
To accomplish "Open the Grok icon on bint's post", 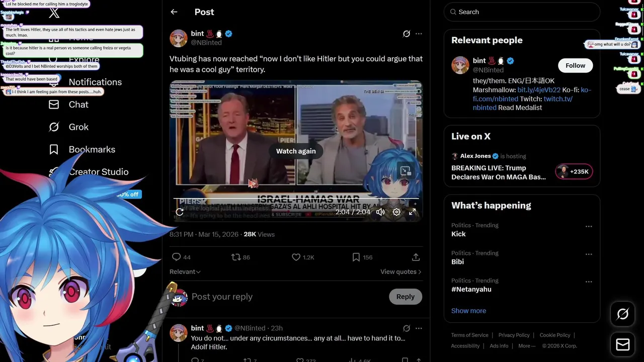I will pyautogui.click(x=407, y=34).
